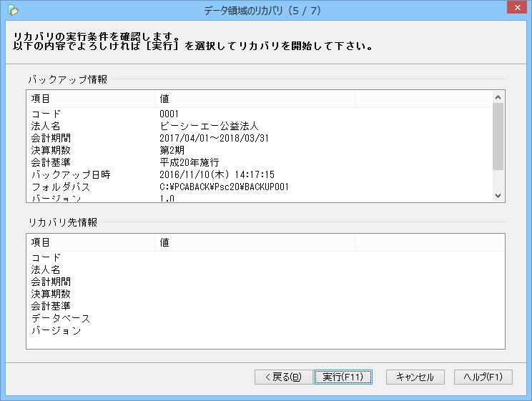Select the バックアップ日時 row
This screenshot has width=532, height=401.
(x=260, y=174)
